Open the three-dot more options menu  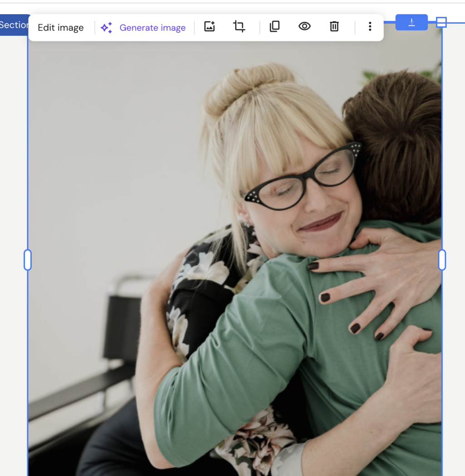coord(370,26)
